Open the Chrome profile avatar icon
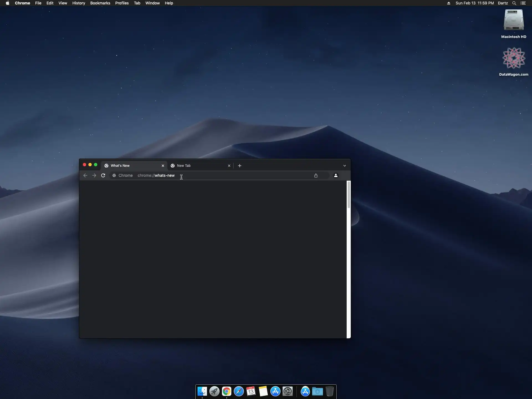This screenshot has height=399, width=532. pyautogui.click(x=336, y=175)
